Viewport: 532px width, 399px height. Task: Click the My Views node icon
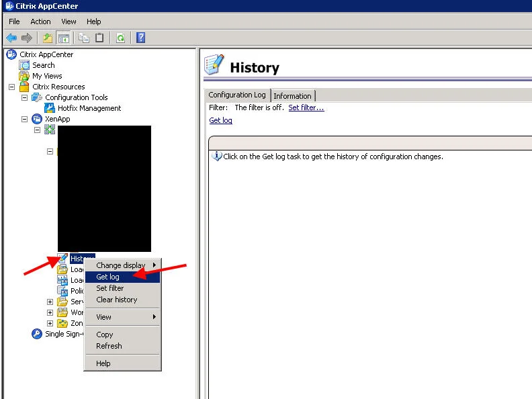(24, 76)
